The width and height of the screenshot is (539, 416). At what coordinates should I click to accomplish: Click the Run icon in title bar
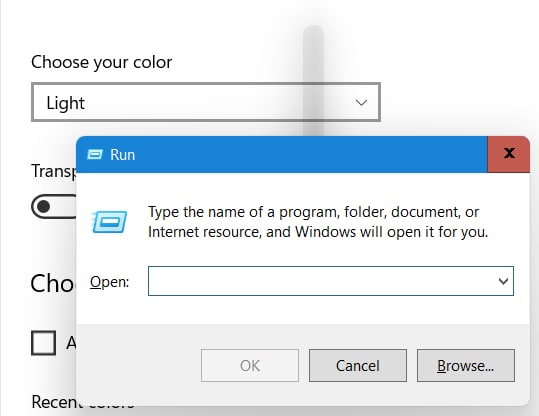click(95, 155)
